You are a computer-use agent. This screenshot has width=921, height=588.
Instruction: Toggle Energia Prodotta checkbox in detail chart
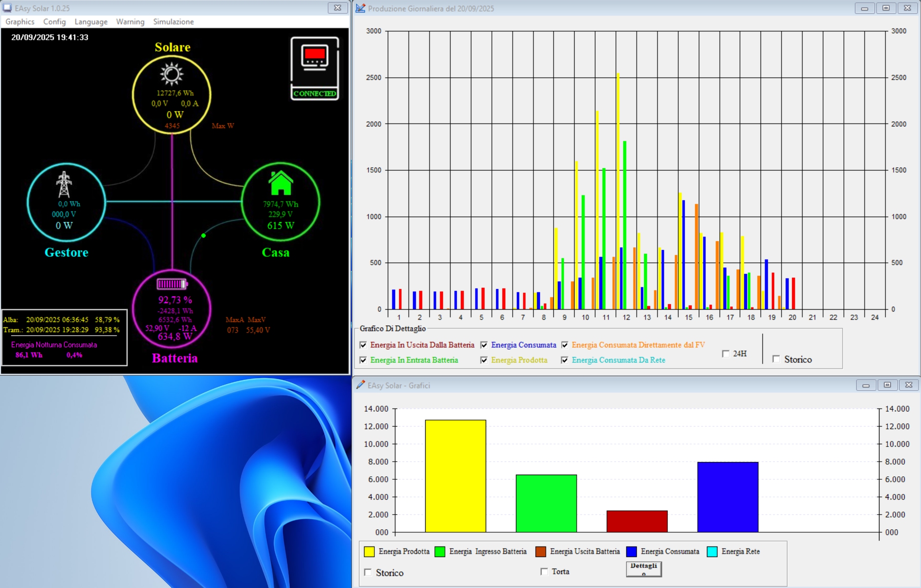484,360
